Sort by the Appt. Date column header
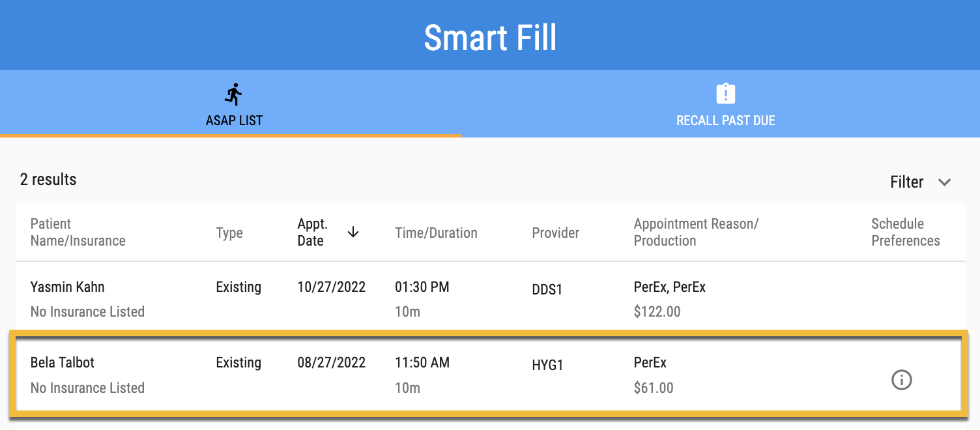 click(312, 233)
